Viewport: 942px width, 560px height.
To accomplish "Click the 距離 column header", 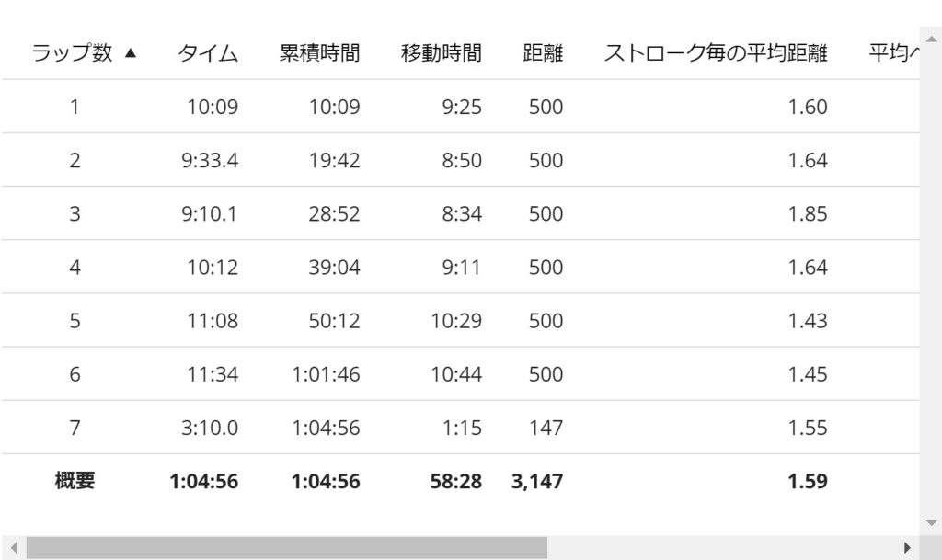I will [x=543, y=52].
